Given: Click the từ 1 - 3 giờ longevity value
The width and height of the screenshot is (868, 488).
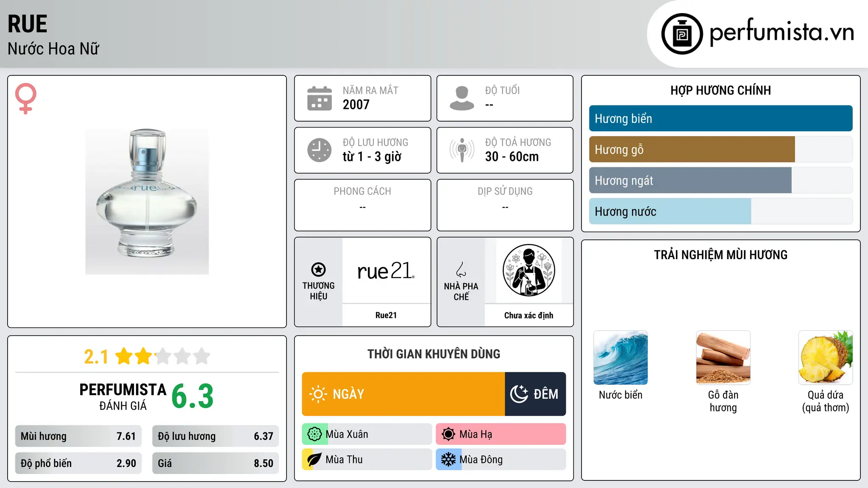Looking at the screenshot, I should tap(372, 157).
